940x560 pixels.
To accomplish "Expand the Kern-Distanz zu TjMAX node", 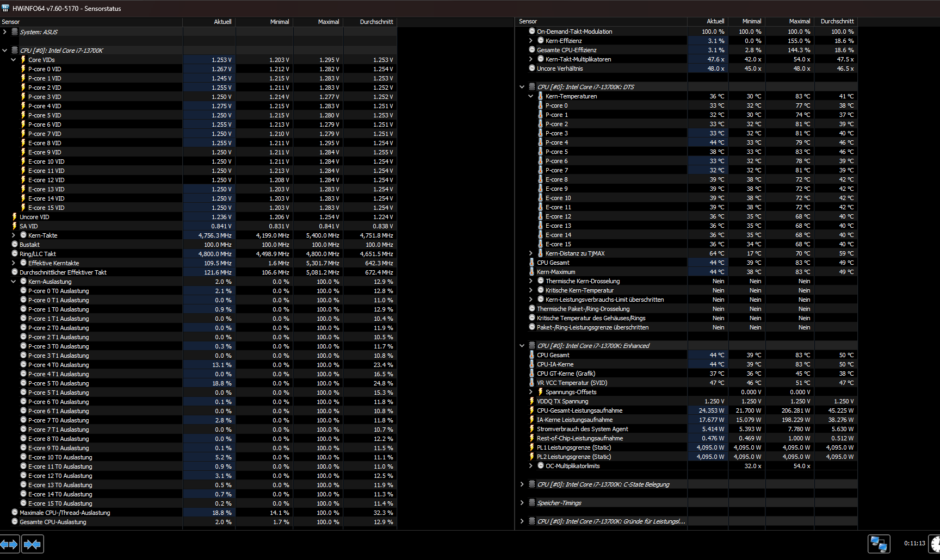I will point(531,253).
